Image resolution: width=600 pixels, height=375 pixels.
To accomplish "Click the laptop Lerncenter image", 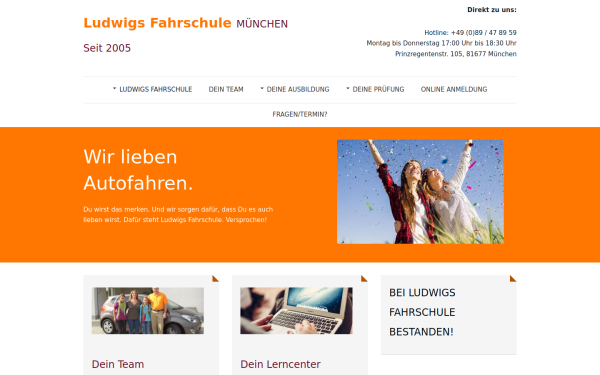I will [296, 311].
